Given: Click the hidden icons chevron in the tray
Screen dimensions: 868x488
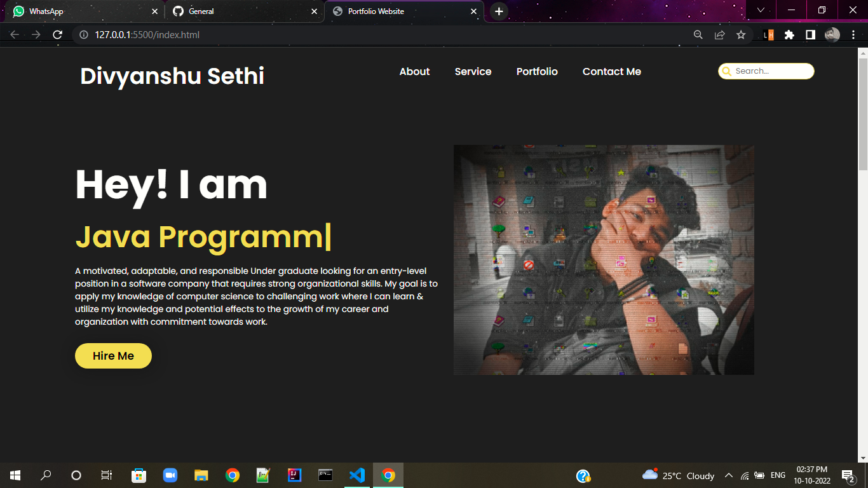Looking at the screenshot, I should 729,475.
